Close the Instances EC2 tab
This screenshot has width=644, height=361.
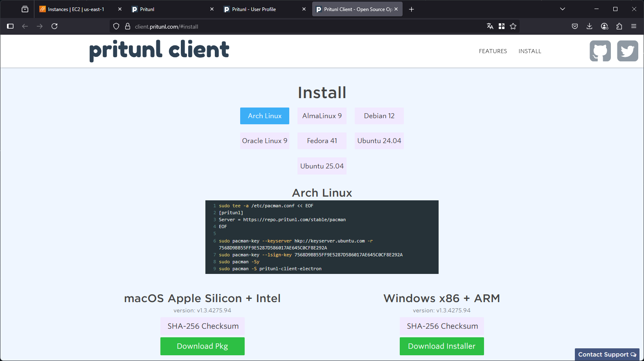point(120,9)
